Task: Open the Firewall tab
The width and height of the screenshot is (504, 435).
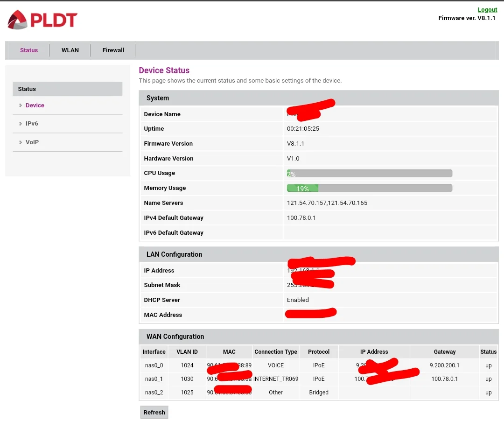Action: pos(113,50)
